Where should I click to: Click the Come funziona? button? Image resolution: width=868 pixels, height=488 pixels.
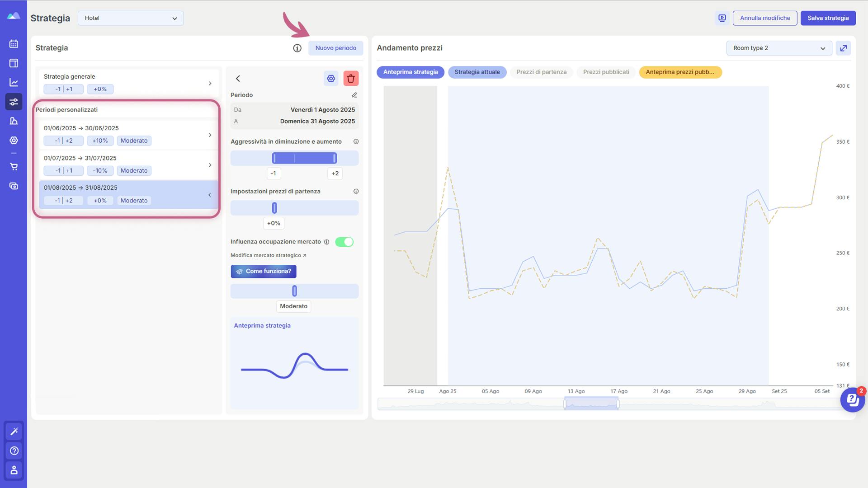pos(263,271)
